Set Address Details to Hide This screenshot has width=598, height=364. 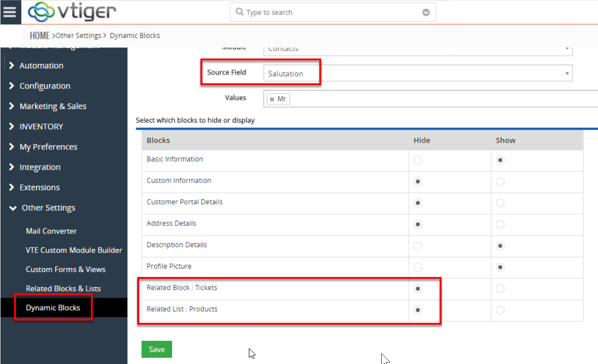tap(418, 225)
